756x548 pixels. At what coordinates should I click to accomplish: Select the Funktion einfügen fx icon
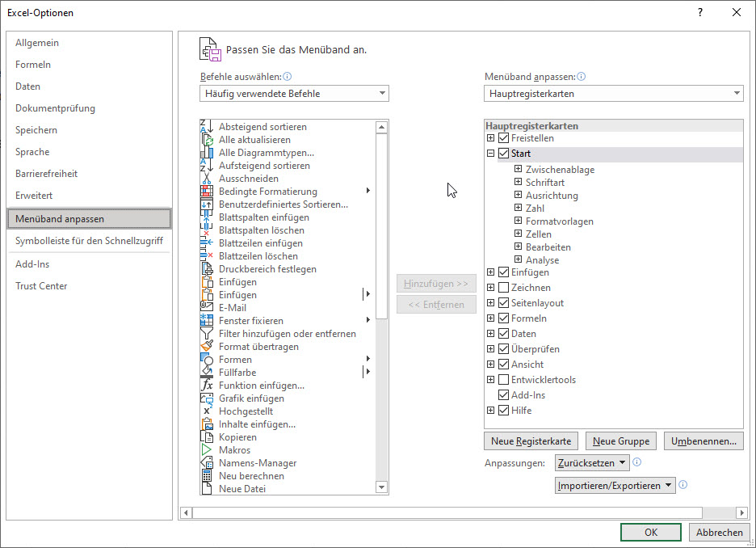coord(206,386)
